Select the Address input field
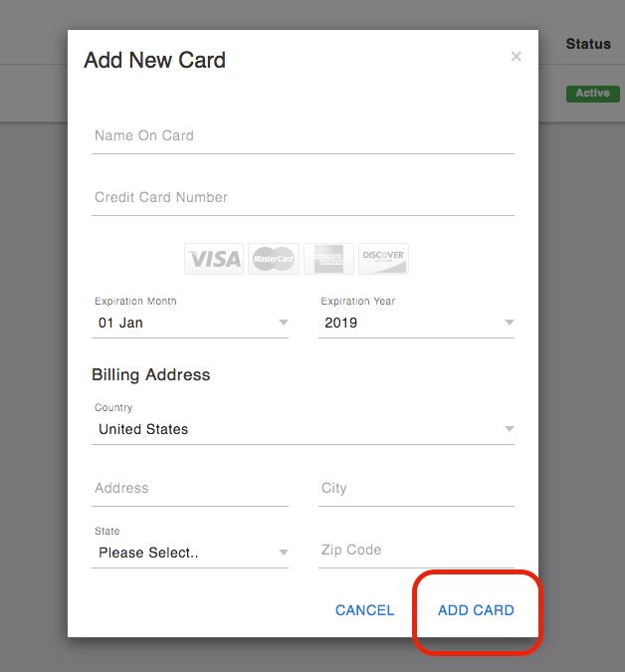 [x=190, y=489]
